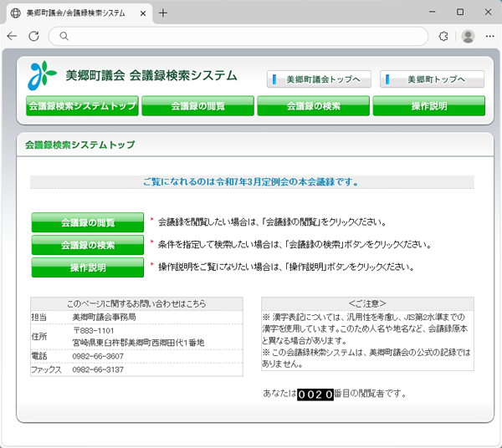Click the fax number 0982-66-3137

tap(98, 369)
